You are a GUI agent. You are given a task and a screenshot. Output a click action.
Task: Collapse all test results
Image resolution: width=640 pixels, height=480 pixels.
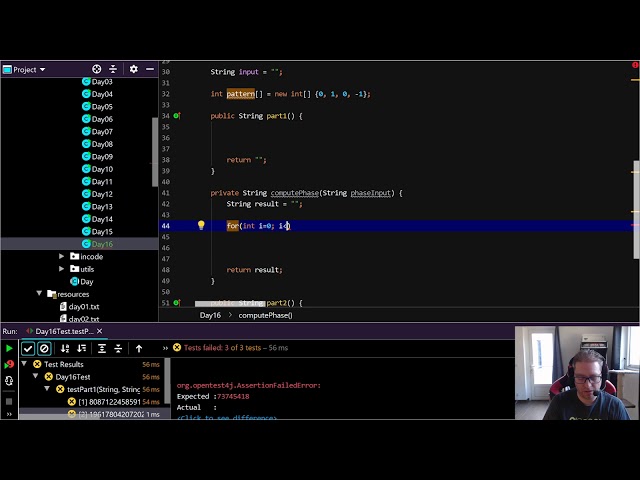click(118, 348)
